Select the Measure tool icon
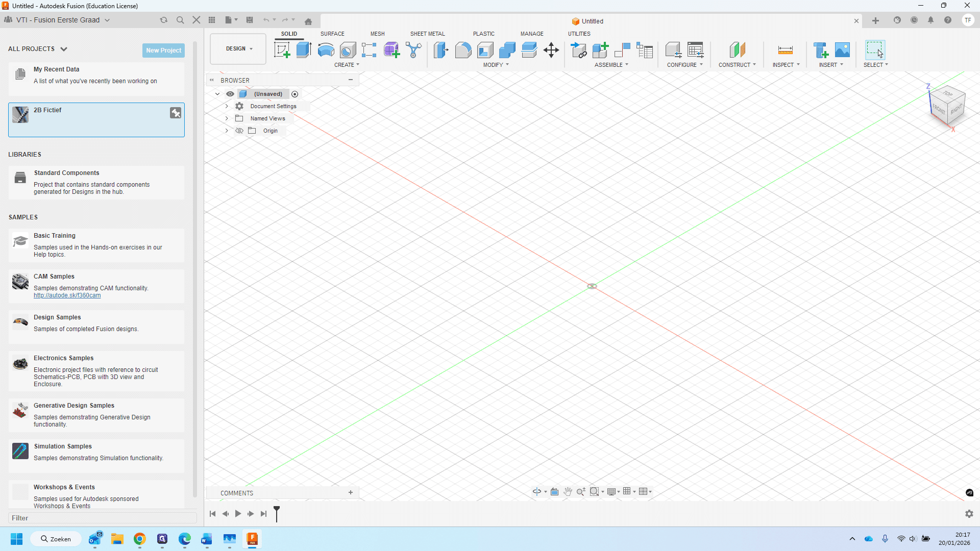The image size is (980, 551). (785, 50)
